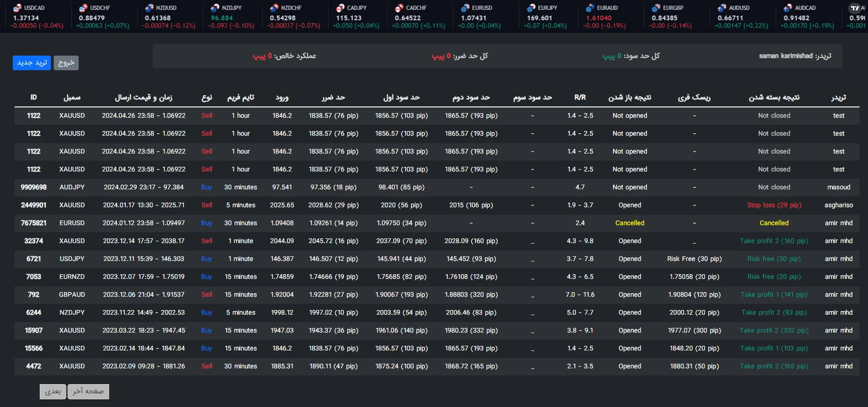Click the NZDJPY flag icon in ticker

(215, 8)
